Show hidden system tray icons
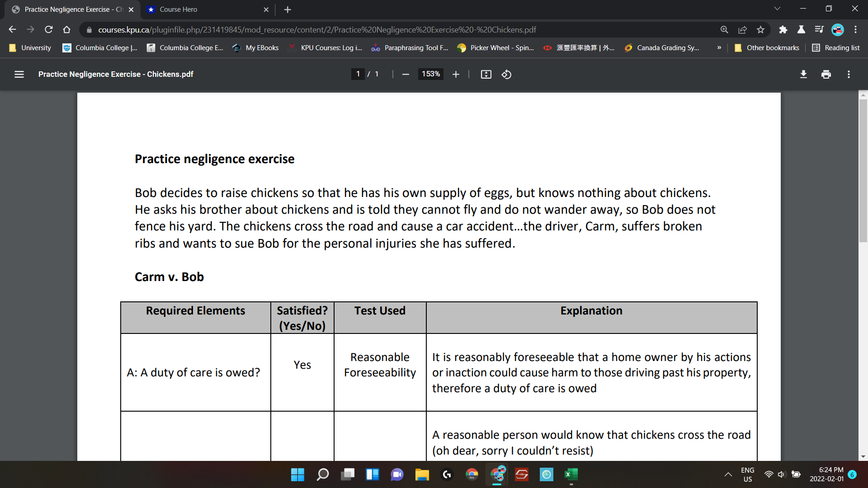Image resolution: width=868 pixels, height=488 pixels. (728, 474)
